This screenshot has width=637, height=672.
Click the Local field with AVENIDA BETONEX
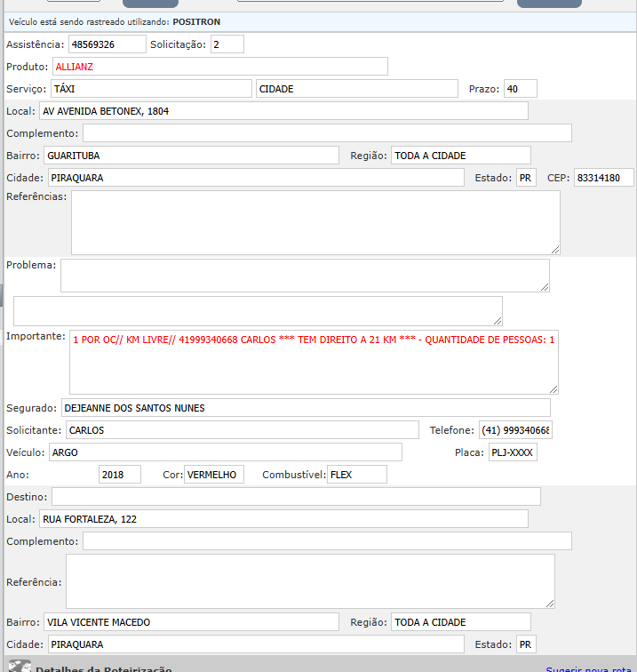point(283,111)
